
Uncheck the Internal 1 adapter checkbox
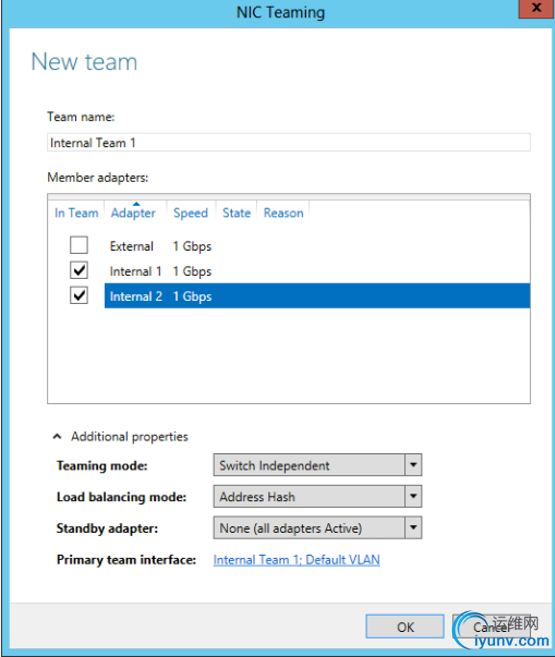(x=79, y=271)
